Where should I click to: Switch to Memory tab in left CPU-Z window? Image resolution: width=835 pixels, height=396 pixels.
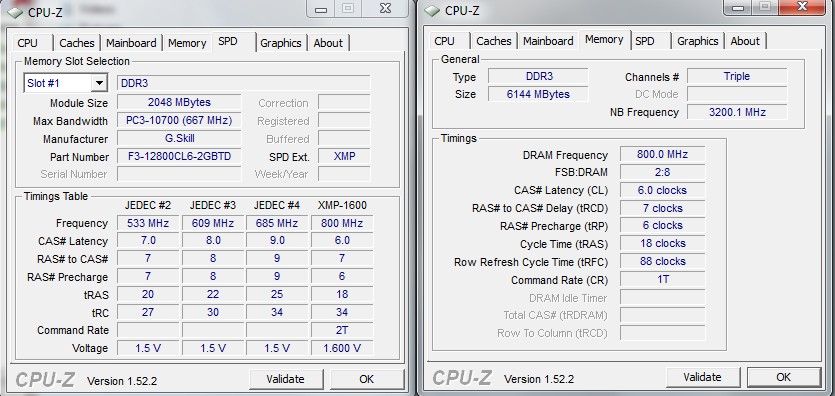pyautogui.click(x=187, y=43)
